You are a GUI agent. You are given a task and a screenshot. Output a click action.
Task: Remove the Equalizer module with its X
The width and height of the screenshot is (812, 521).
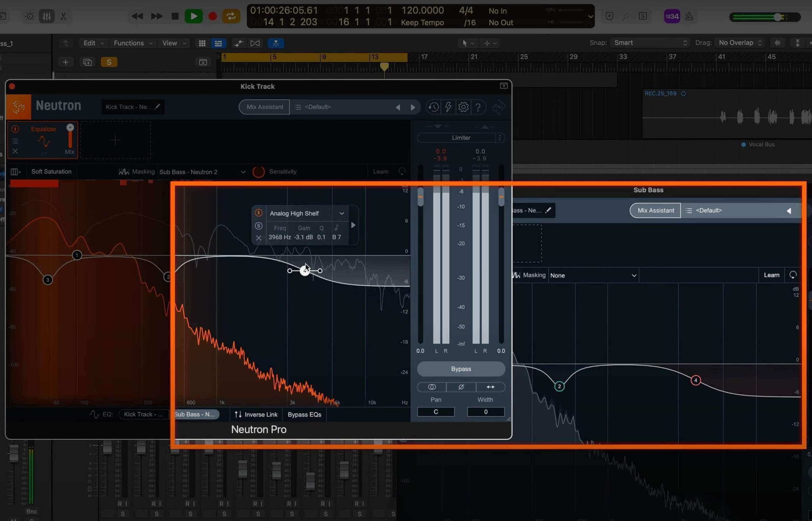tap(15, 151)
